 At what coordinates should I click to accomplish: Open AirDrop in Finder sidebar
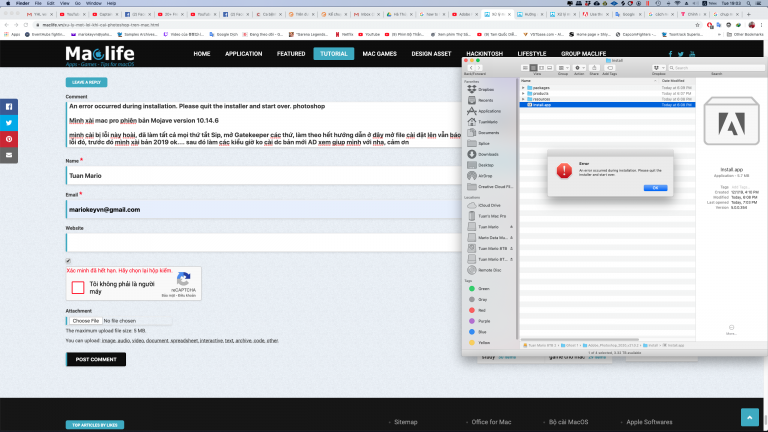pyautogui.click(x=485, y=176)
